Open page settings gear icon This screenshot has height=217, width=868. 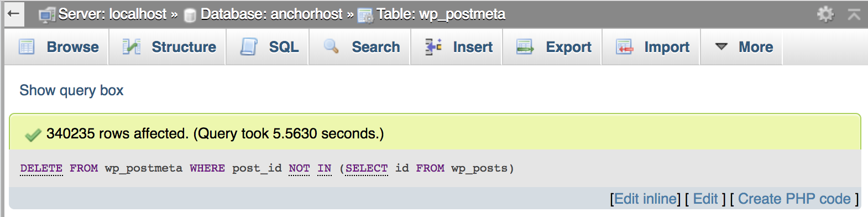(825, 14)
